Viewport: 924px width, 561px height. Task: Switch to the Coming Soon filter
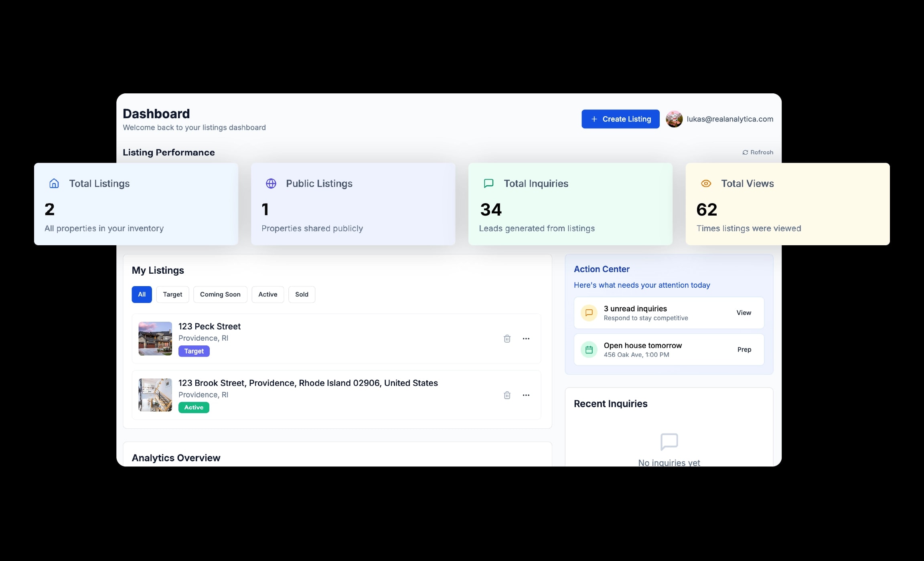pos(220,295)
